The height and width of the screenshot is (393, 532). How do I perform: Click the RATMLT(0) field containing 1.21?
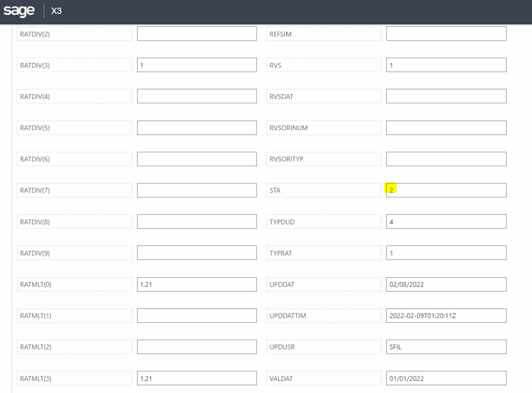coord(196,284)
